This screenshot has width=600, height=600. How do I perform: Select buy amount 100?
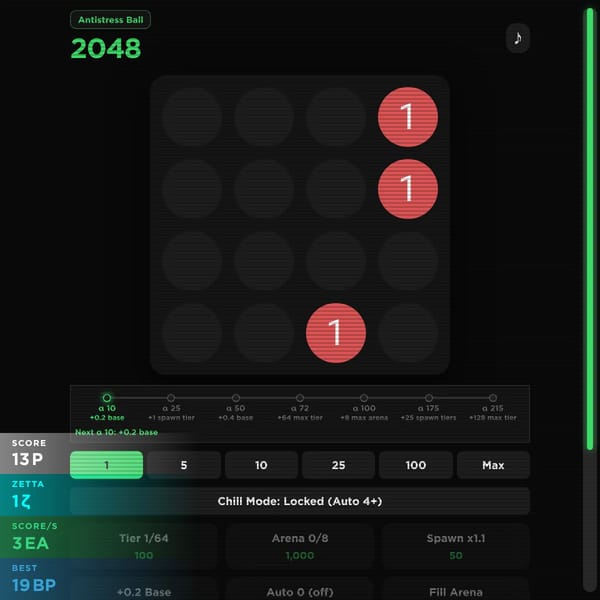coord(416,465)
